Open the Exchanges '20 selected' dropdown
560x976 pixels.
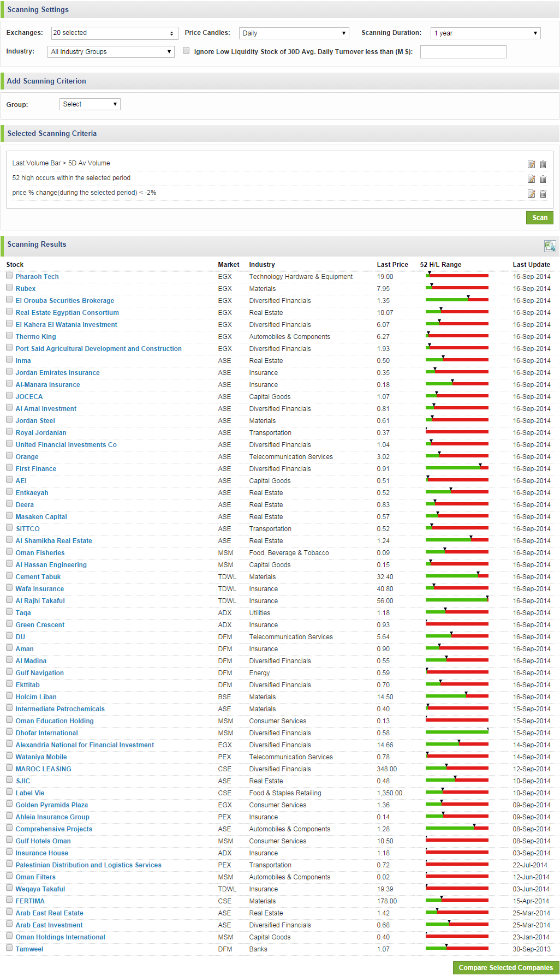(x=115, y=33)
